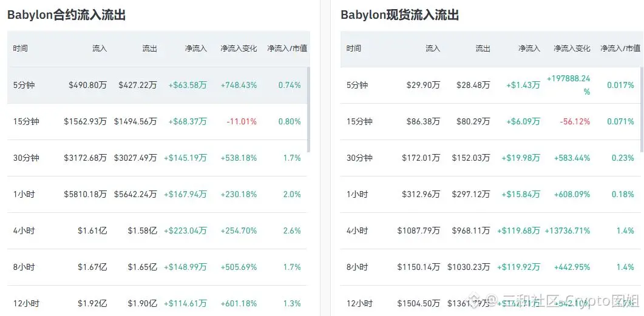
Task: Click the 流出 header in the 合约 table
Action: click(x=149, y=49)
